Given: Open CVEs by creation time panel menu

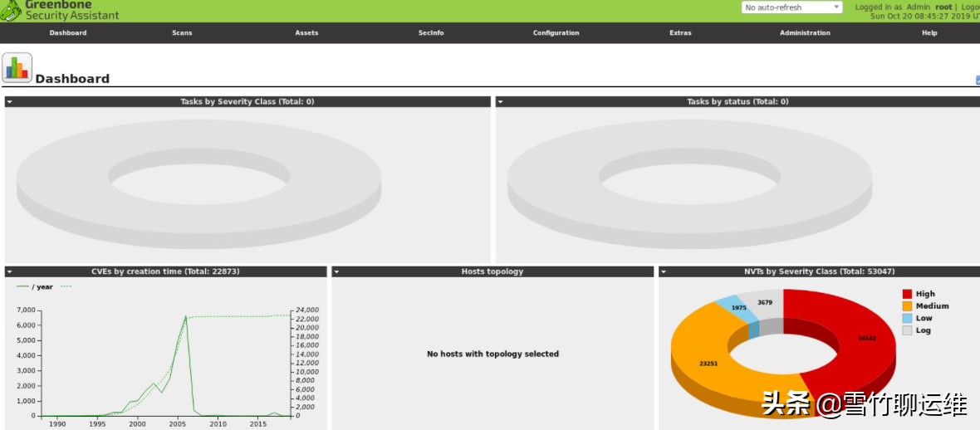Looking at the screenshot, I should pos(10,271).
